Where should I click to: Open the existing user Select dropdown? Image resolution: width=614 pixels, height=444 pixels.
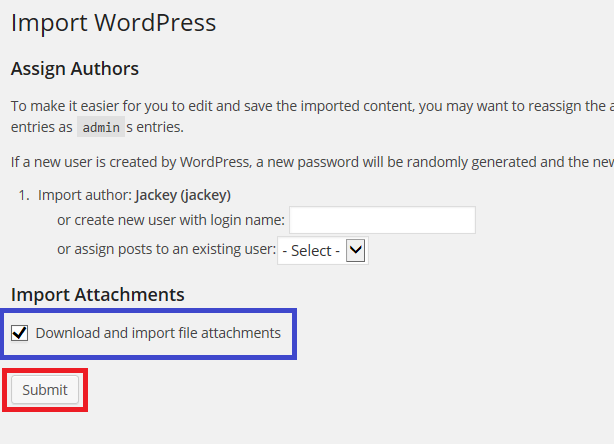(323, 251)
